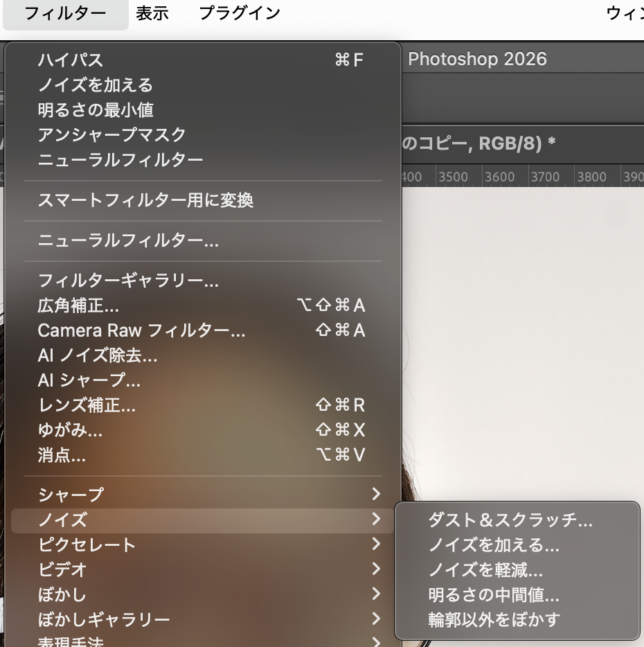Choose 明るさの最小値 filter
The width and height of the screenshot is (644, 647).
click(x=96, y=110)
